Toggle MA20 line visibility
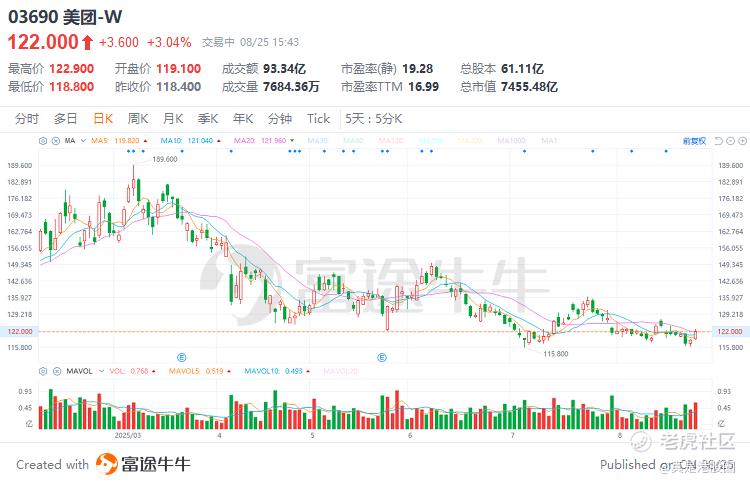 click(x=264, y=141)
